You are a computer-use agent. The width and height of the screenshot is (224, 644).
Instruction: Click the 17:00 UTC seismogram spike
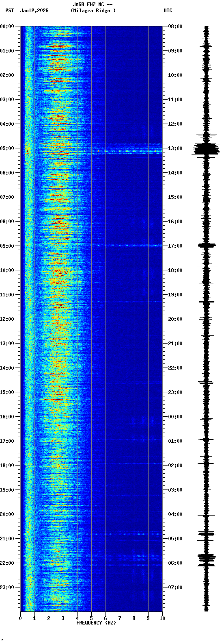pyautogui.click(x=207, y=245)
